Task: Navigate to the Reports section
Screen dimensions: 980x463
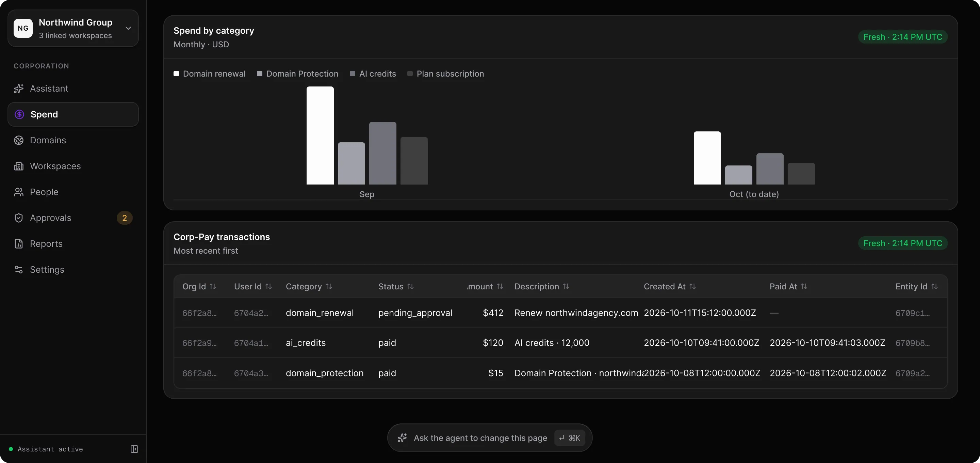Action: (x=73, y=244)
